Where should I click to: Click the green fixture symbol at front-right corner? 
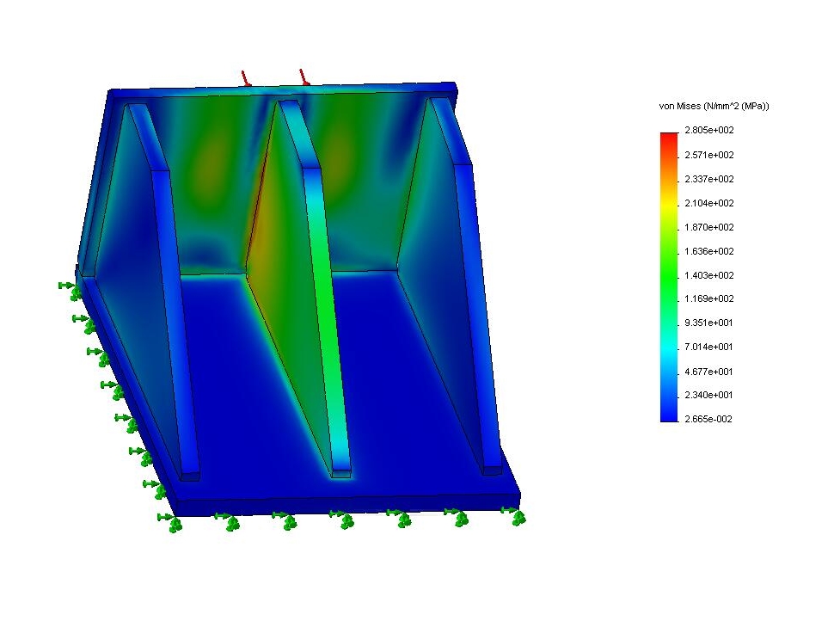(x=514, y=516)
